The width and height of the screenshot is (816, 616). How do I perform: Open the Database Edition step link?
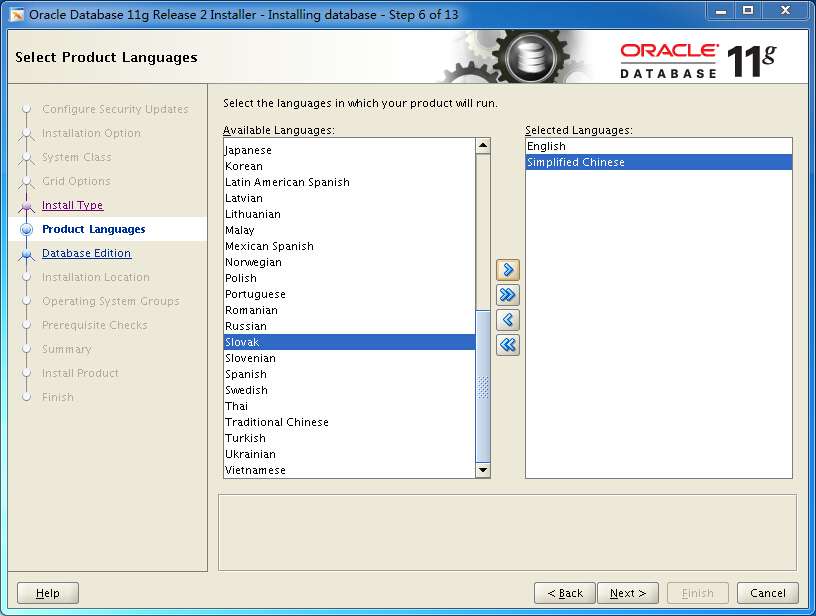(86, 253)
